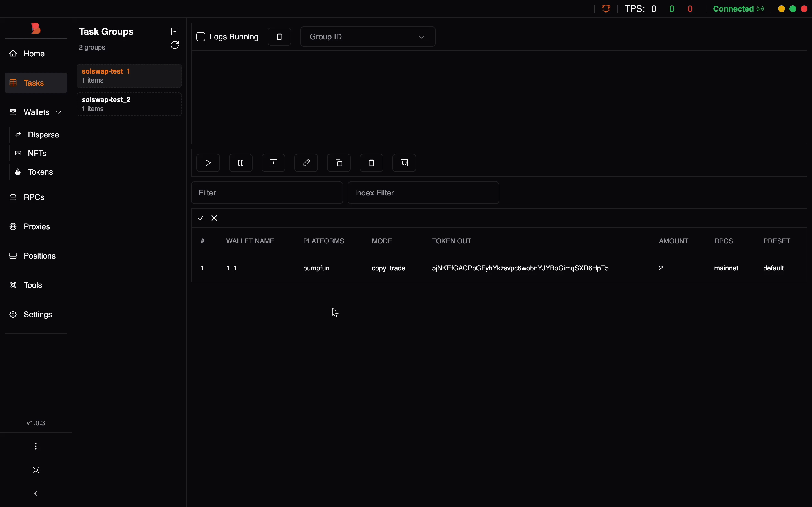Collapse sidebar with left arrow

[36, 493]
